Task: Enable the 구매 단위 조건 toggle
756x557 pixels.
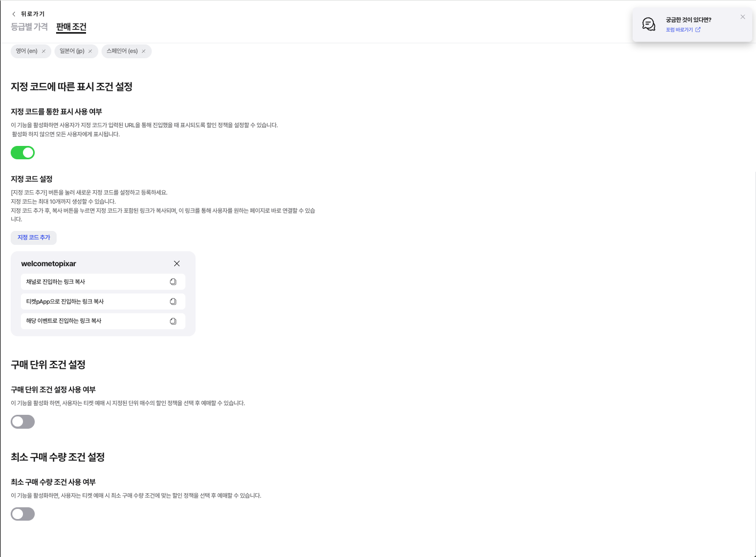Action: click(23, 422)
